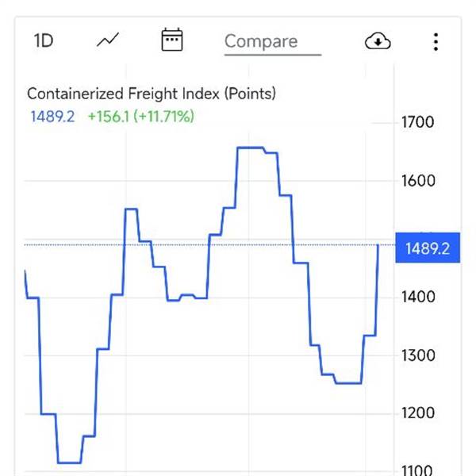The image size is (476, 476).
Task: Click the chart's highest peak plateau
Action: coord(251,148)
